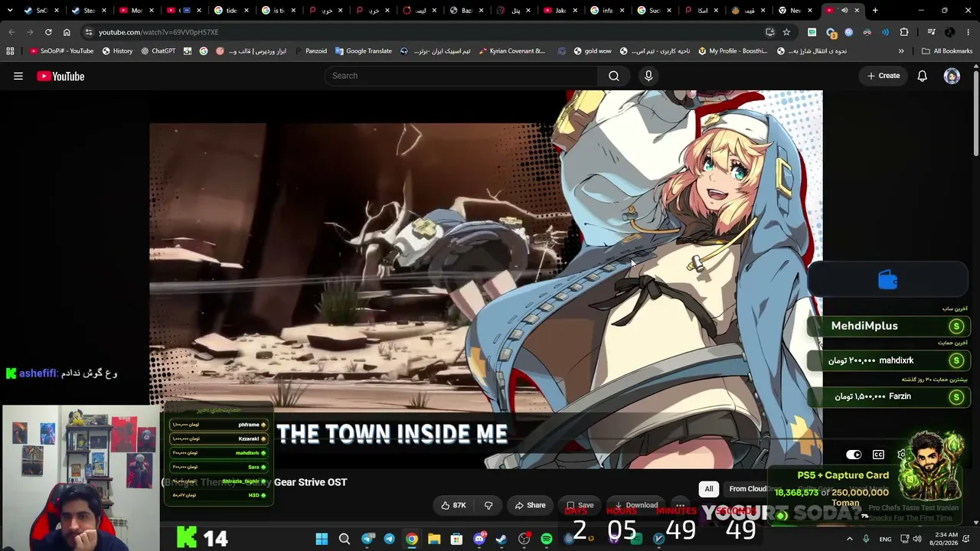Screen dimensions: 980x551
Task: Open the YouTube guide hamburger menu
Action: 18,76
